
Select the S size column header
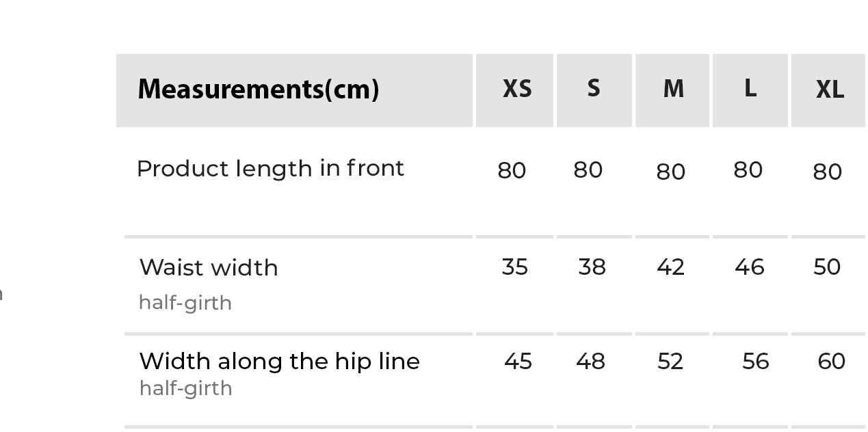[594, 90]
